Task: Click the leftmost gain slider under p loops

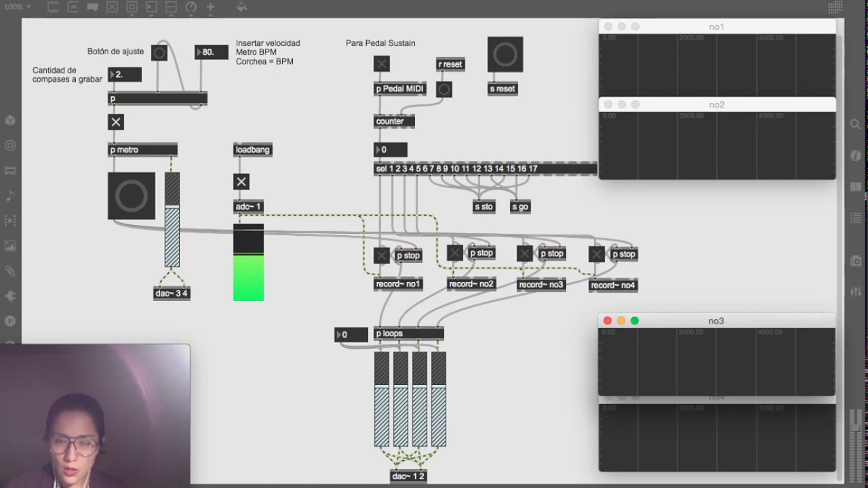Action: click(382, 399)
